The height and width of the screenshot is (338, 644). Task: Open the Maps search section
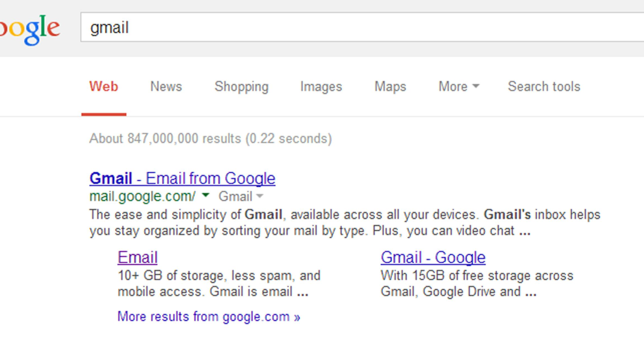tap(390, 86)
